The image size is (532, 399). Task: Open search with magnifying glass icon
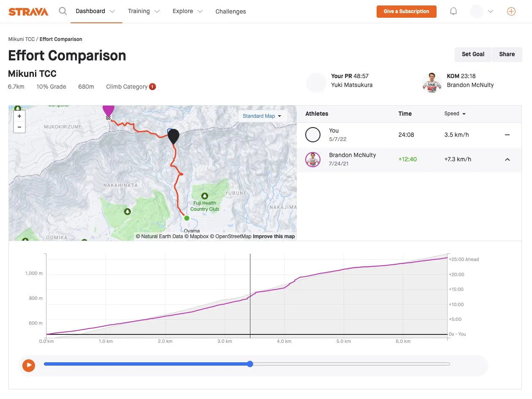[63, 11]
